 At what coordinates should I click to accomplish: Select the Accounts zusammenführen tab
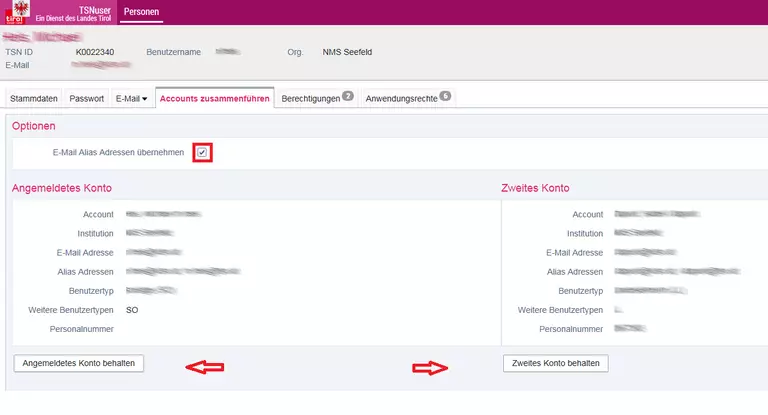coord(214,99)
